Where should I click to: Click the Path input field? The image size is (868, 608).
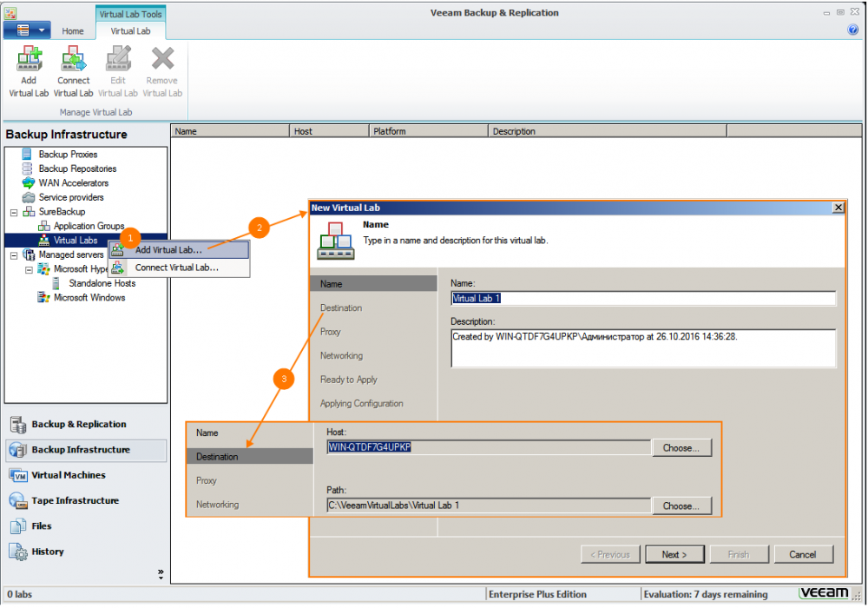489,506
